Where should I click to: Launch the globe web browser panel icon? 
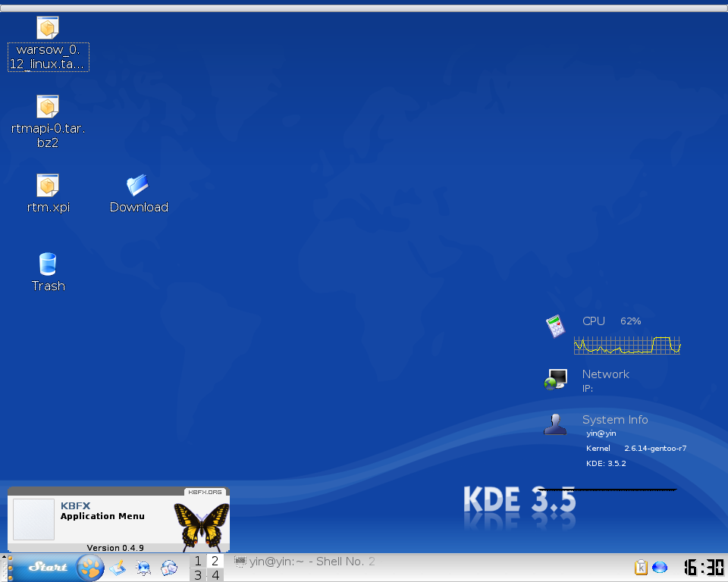(x=143, y=568)
